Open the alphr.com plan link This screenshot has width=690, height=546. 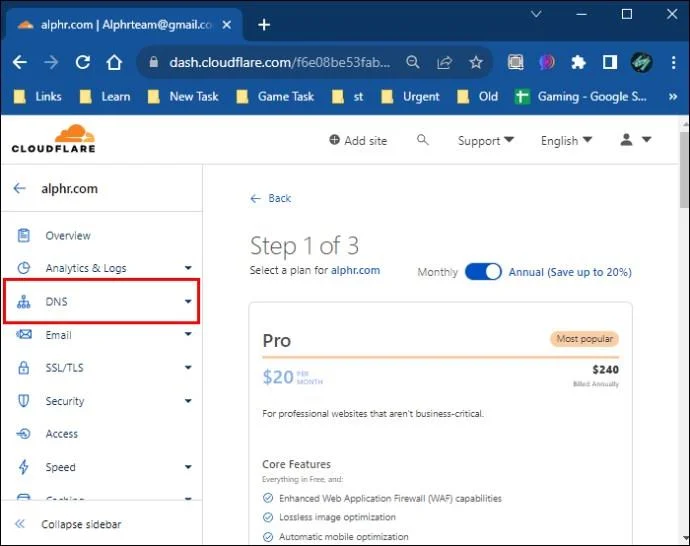pyautogui.click(x=356, y=270)
